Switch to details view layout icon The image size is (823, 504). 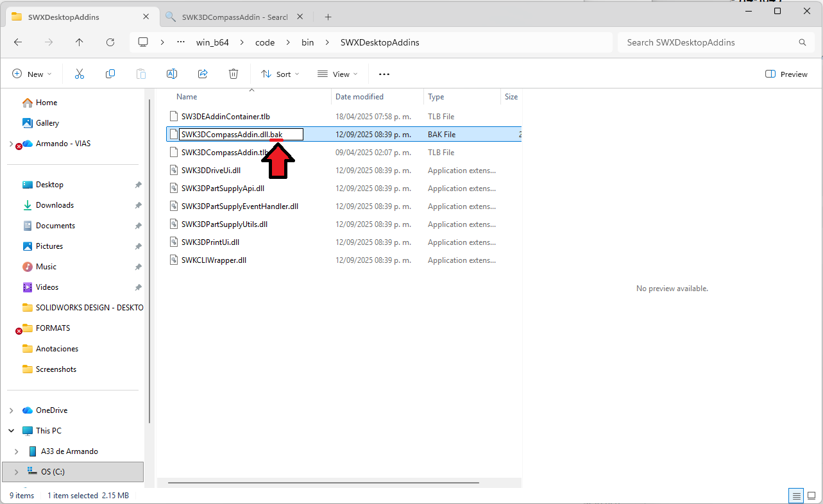click(796, 496)
